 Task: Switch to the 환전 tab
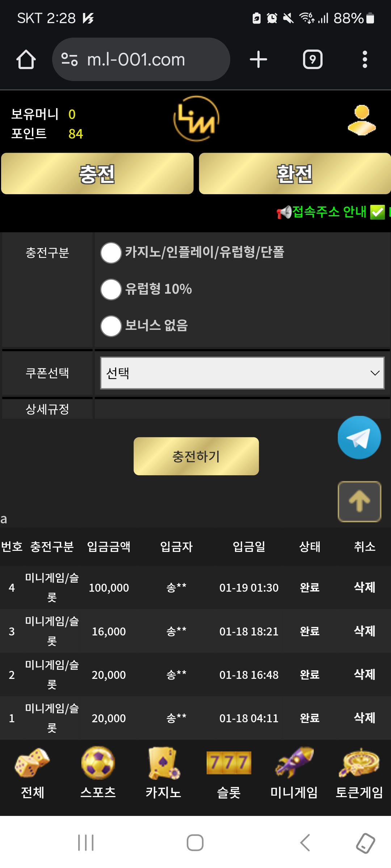pyautogui.click(x=295, y=174)
